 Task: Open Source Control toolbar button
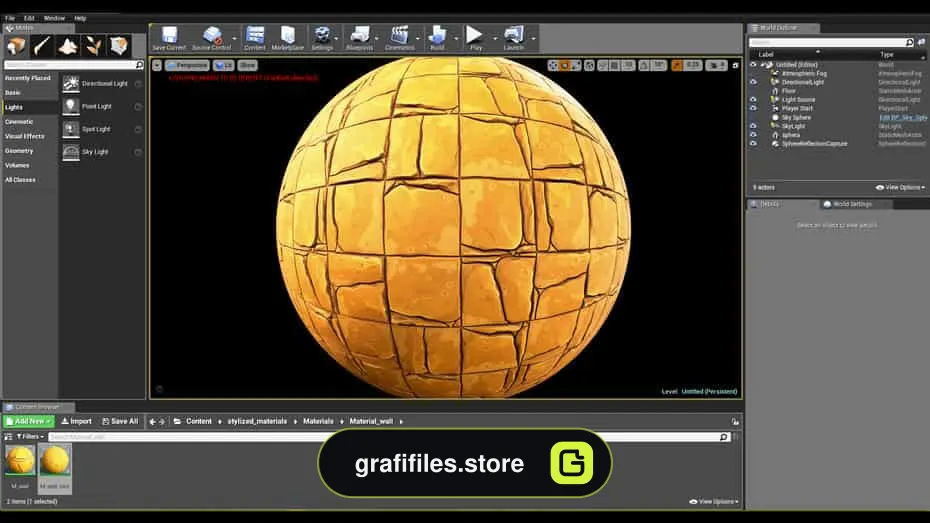211,39
